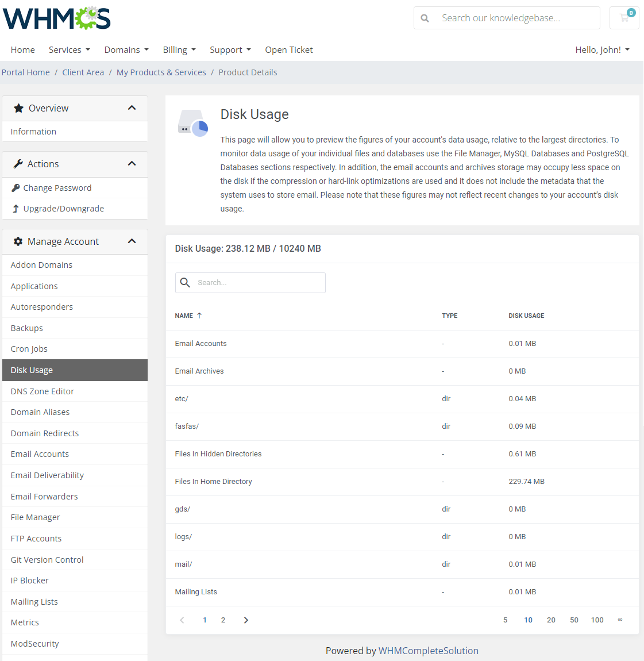Click the arrow icon beside Upgrade/Downgrade

coord(16,209)
